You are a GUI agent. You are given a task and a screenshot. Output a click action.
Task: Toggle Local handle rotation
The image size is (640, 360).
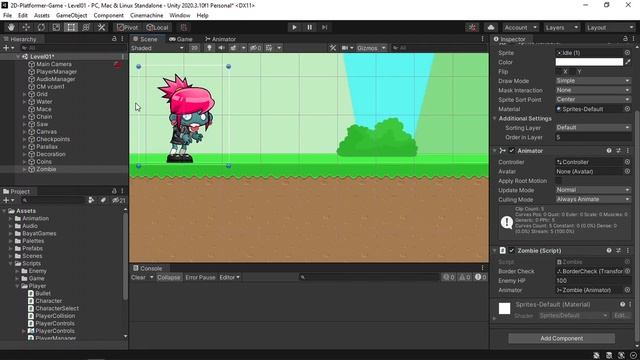[157, 27]
